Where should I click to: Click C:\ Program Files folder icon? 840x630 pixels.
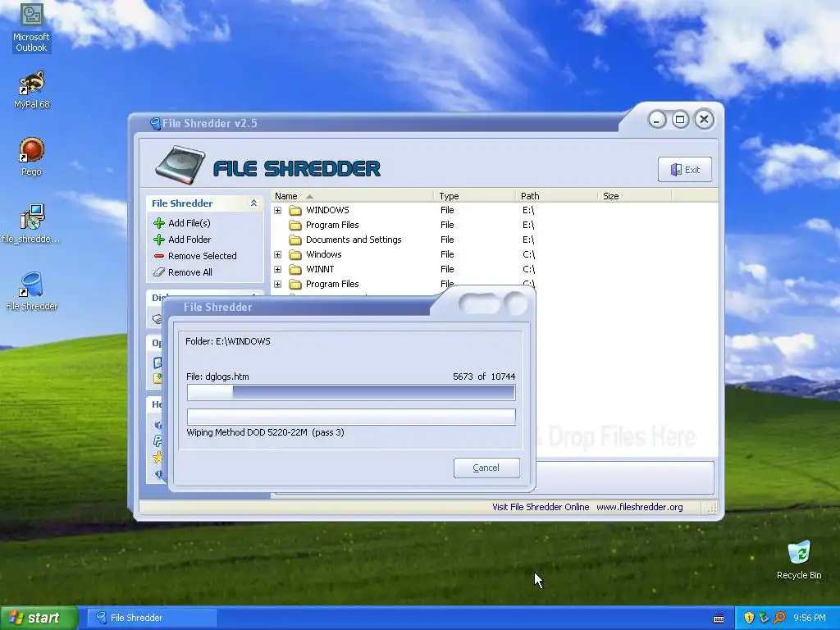295,284
